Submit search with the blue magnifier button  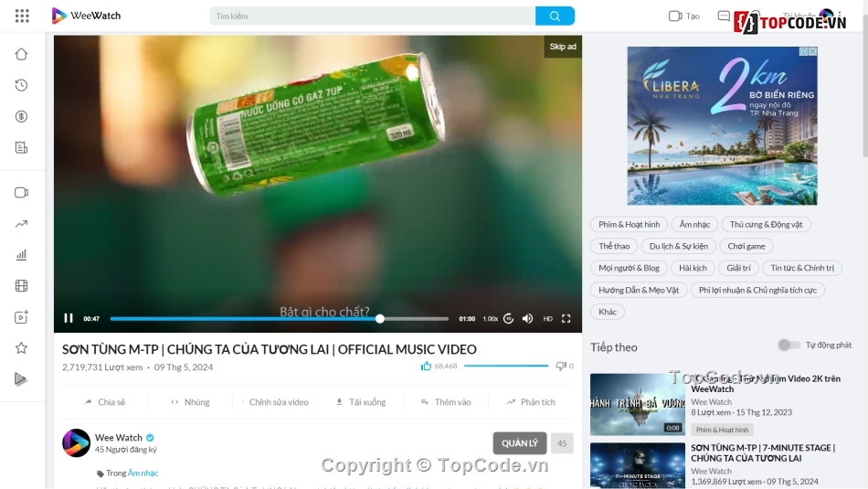click(555, 16)
